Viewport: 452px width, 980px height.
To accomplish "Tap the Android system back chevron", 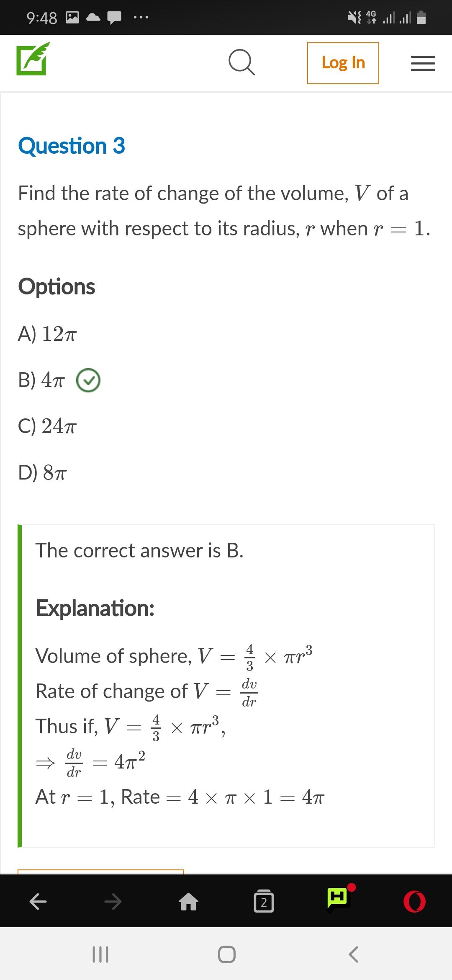I will (353, 954).
